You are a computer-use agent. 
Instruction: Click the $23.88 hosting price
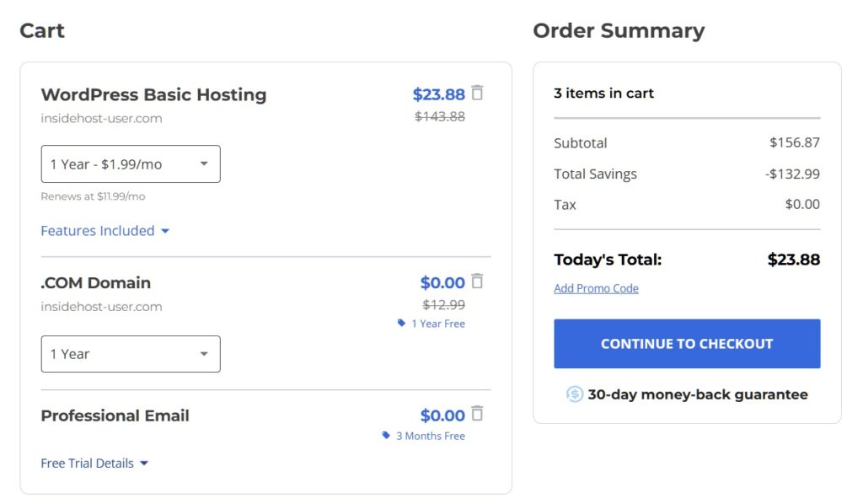pos(438,94)
